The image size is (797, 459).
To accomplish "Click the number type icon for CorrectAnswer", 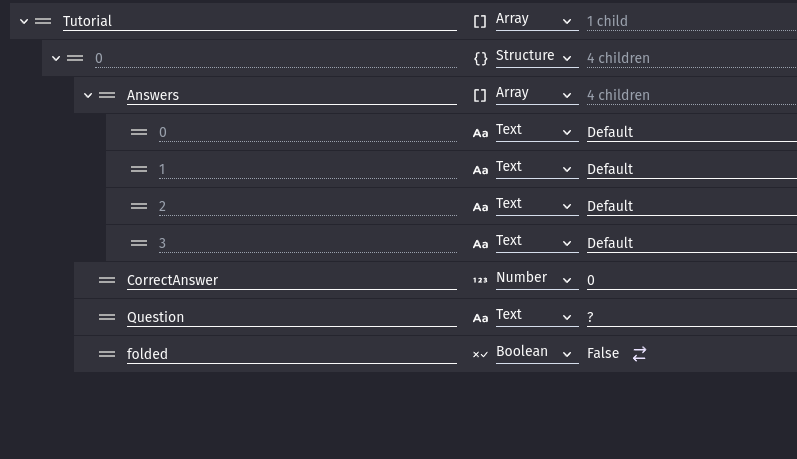I will point(480,280).
